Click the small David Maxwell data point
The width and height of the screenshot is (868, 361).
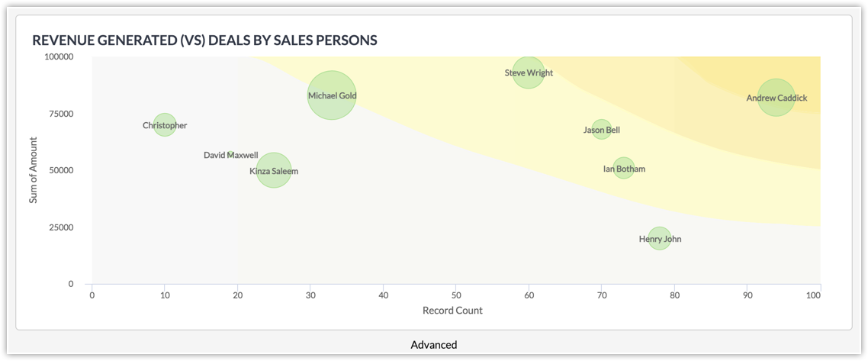[230, 154]
